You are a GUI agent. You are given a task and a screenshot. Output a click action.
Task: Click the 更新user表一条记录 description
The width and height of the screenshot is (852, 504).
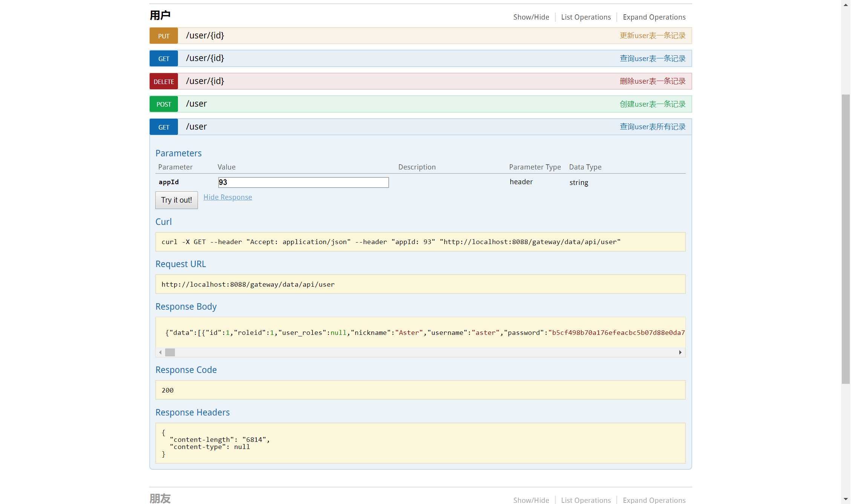click(653, 35)
